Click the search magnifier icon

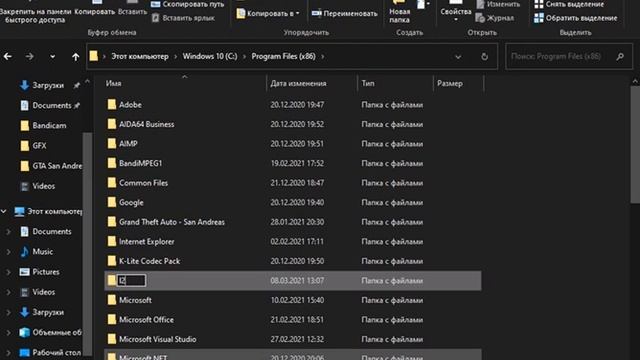point(620,56)
